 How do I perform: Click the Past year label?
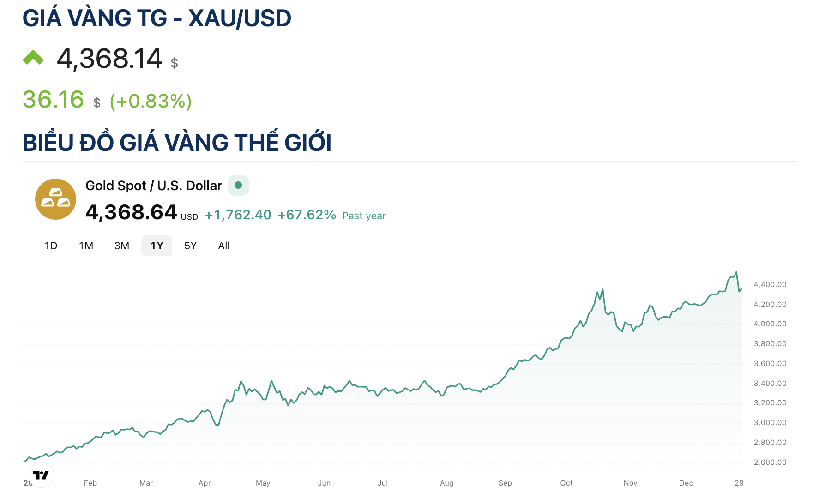click(364, 216)
